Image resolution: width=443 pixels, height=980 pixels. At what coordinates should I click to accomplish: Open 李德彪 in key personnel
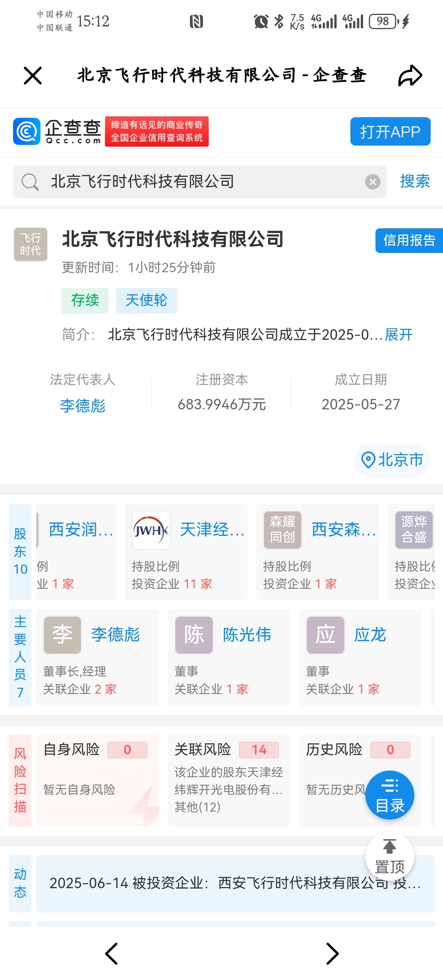click(x=115, y=635)
